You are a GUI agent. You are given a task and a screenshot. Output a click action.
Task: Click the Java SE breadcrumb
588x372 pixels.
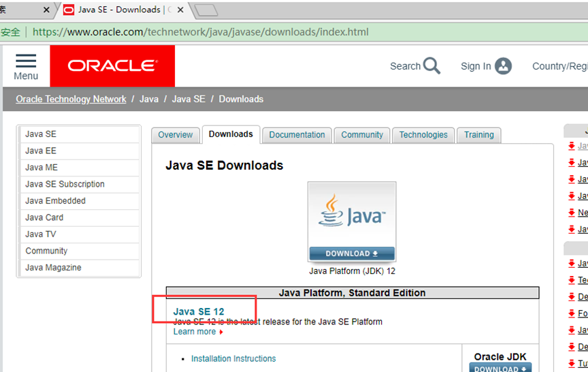point(189,99)
